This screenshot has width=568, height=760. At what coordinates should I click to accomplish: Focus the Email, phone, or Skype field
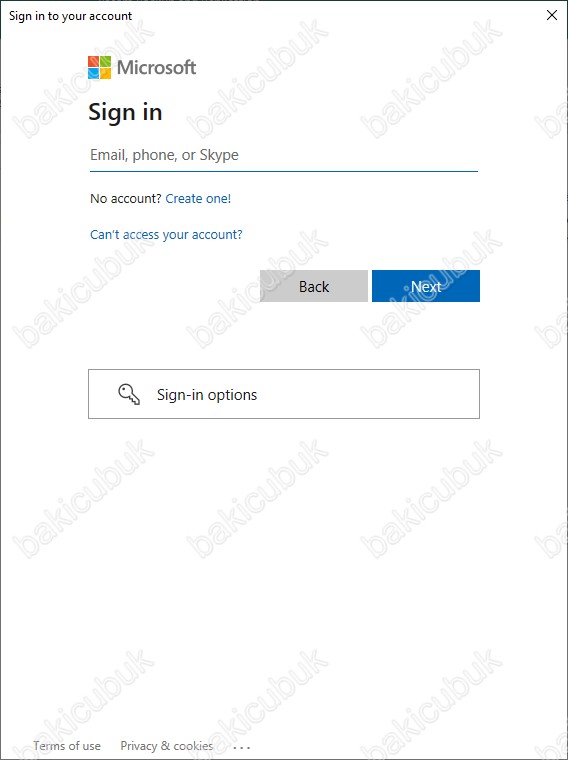(284, 156)
